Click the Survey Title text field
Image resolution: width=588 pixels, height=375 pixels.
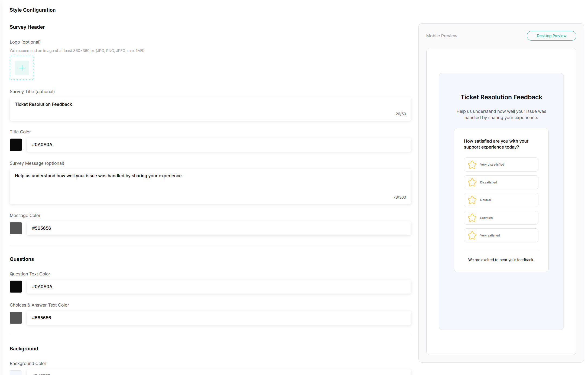tap(210, 109)
